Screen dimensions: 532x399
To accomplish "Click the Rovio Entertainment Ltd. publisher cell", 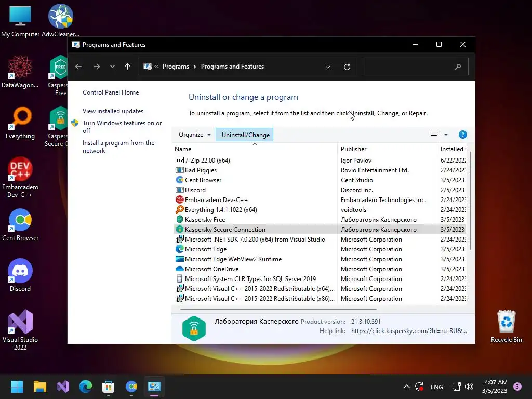I will (x=375, y=170).
